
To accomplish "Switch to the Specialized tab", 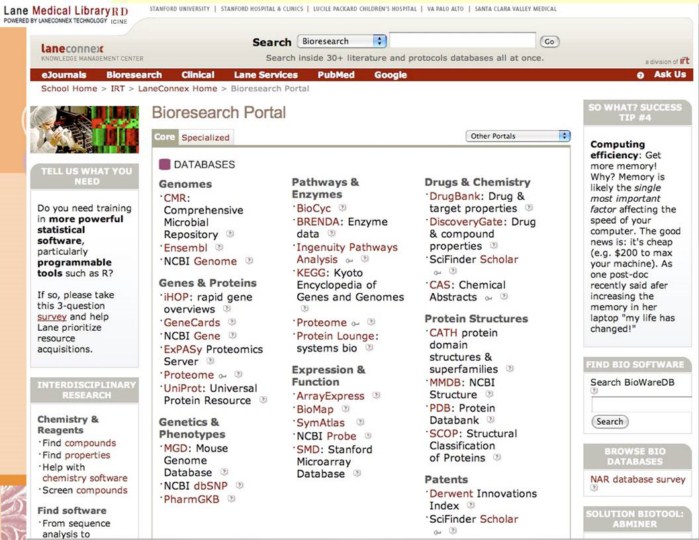I will point(206,137).
